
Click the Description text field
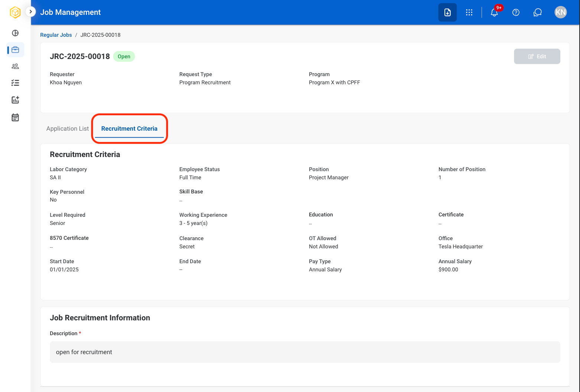click(x=305, y=352)
